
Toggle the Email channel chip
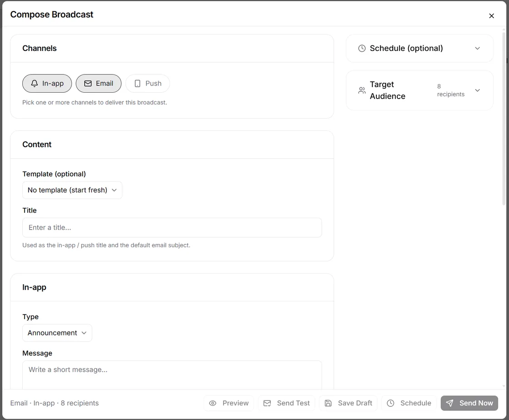99,84
